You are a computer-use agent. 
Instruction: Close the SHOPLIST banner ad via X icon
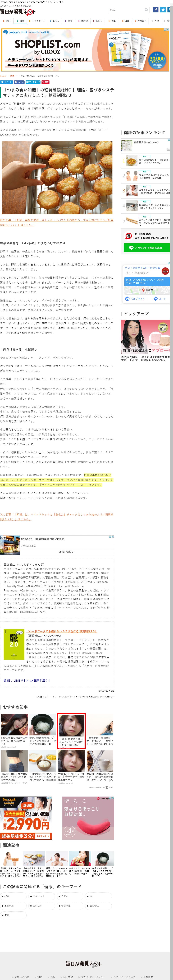[168, 30]
